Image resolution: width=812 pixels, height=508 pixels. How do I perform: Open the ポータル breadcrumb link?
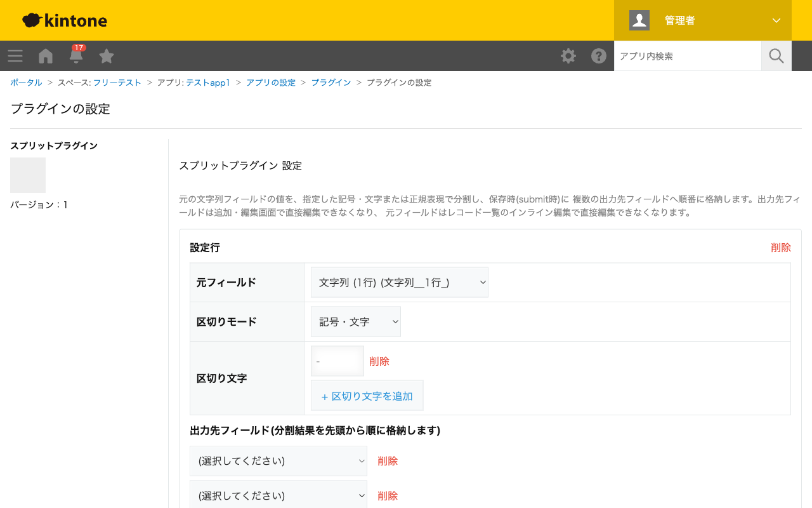coord(26,83)
